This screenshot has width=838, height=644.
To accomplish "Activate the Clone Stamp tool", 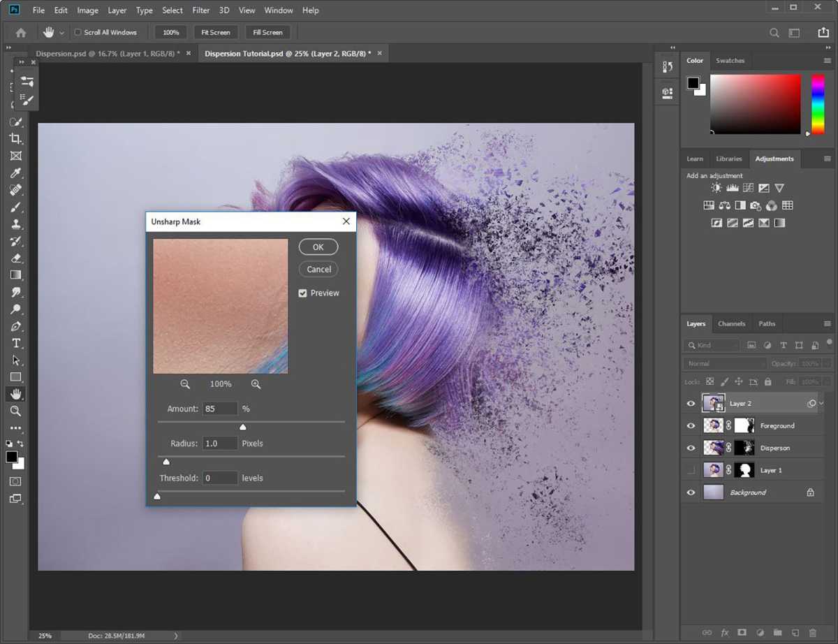I will click(16, 224).
